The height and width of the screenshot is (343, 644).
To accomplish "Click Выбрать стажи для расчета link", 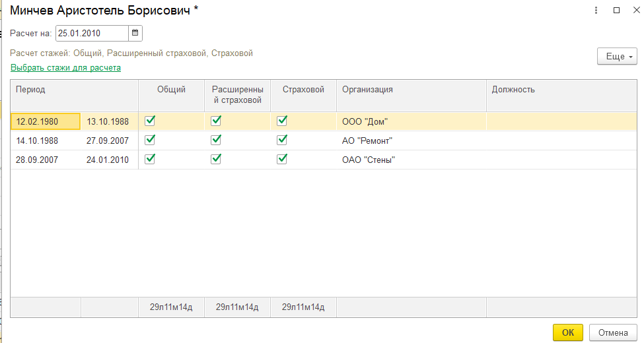I will [65, 67].
